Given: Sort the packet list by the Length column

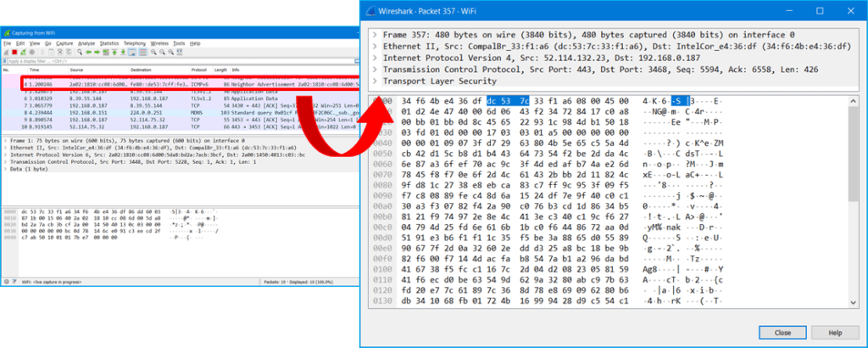Looking at the screenshot, I should (221, 70).
